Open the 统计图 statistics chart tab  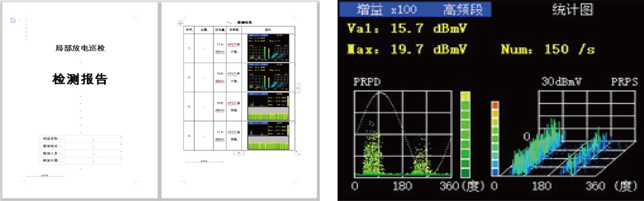tap(573, 9)
